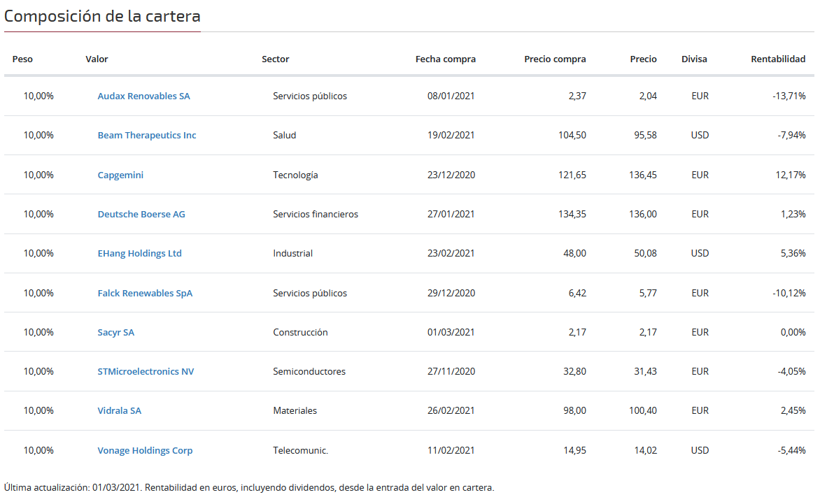Select the Servicios financieros sector cell
Image resolution: width=820 pixels, height=504 pixels.
click(316, 214)
